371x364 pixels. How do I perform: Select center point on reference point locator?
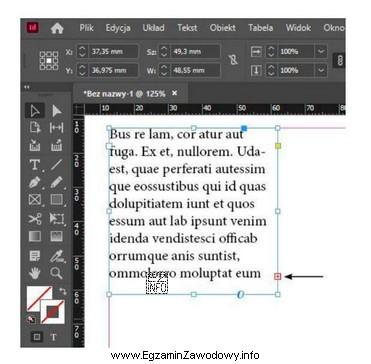point(49,61)
